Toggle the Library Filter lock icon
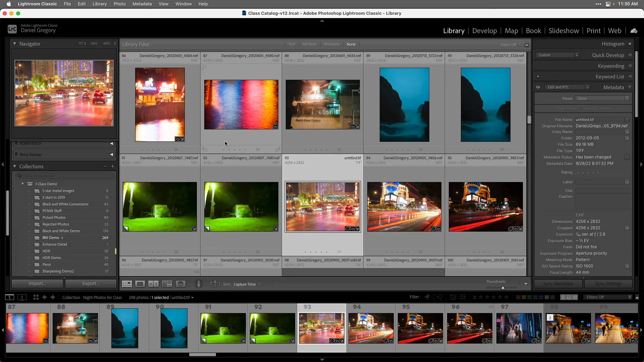 (x=527, y=44)
